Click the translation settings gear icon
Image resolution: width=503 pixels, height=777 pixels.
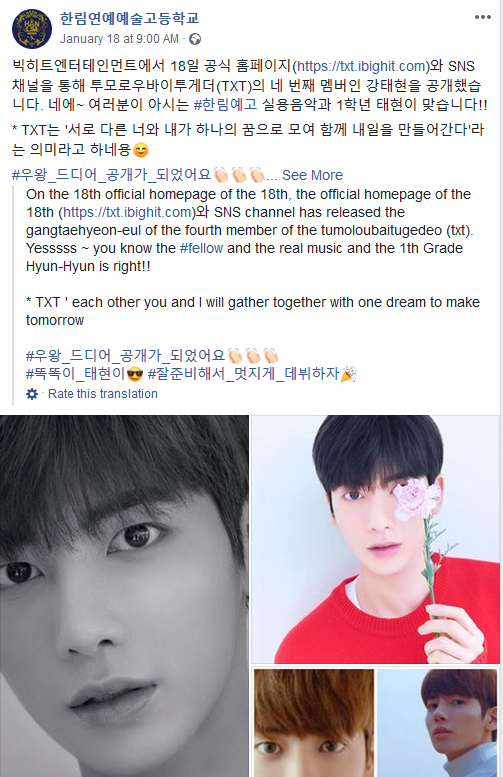(x=32, y=394)
